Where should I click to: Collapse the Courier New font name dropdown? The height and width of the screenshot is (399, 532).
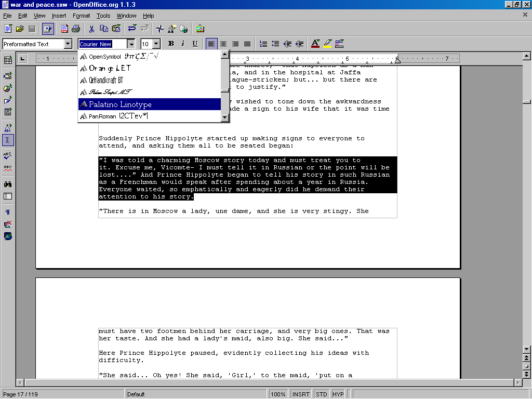131,44
